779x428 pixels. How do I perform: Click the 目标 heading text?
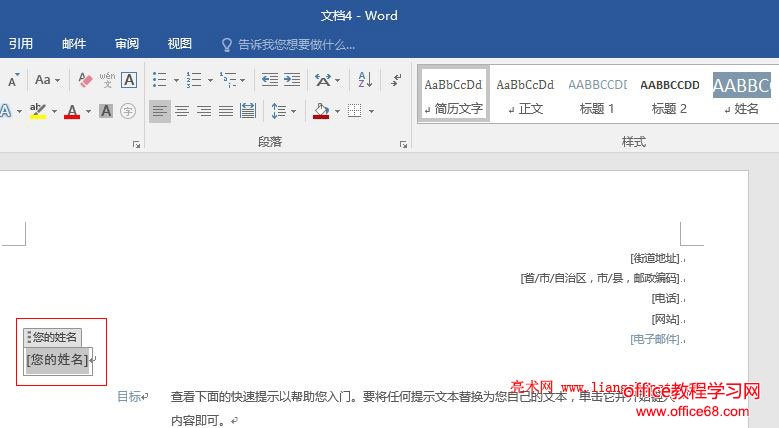click(x=129, y=396)
